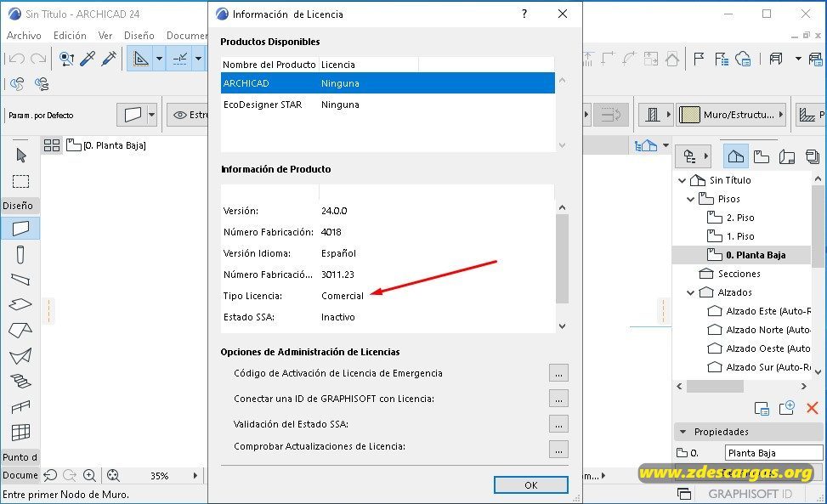Select the Wall tool

tap(20, 229)
